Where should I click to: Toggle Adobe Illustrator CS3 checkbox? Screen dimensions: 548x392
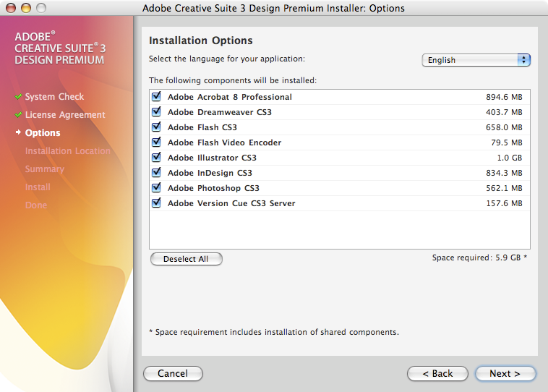click(x=156, y=158)
